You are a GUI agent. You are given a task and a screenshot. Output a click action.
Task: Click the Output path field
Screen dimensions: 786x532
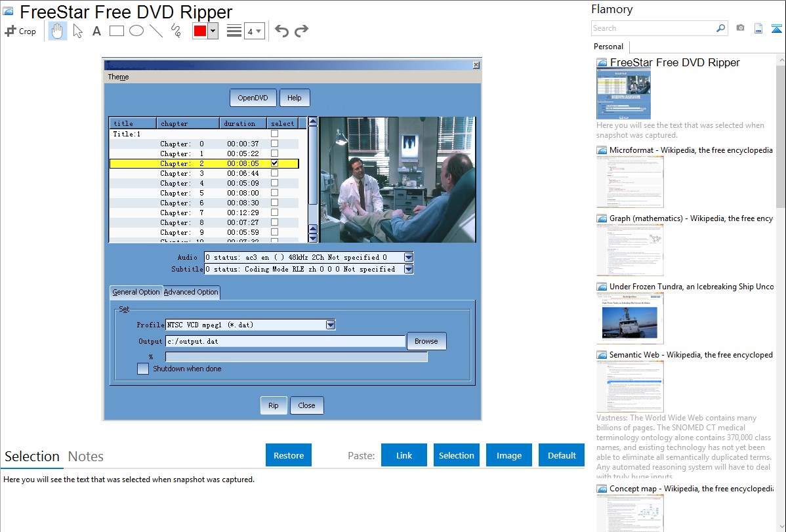285,342
